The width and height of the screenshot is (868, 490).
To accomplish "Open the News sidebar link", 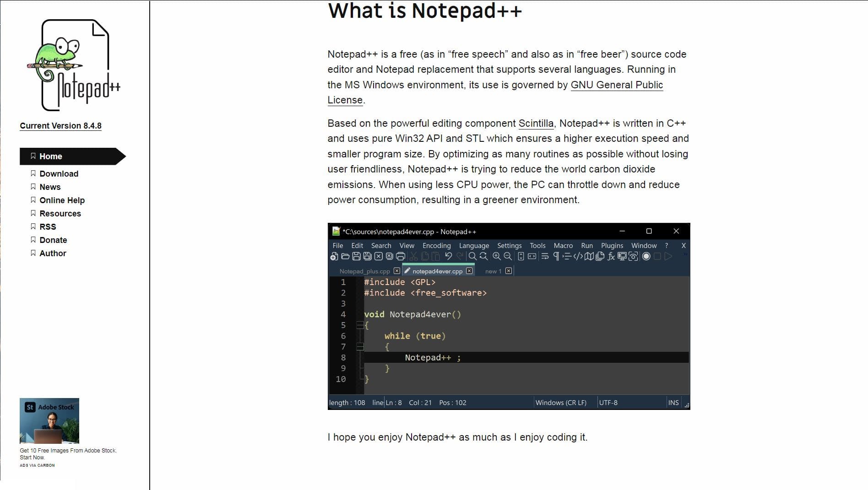I will click(x=50, y=187).
